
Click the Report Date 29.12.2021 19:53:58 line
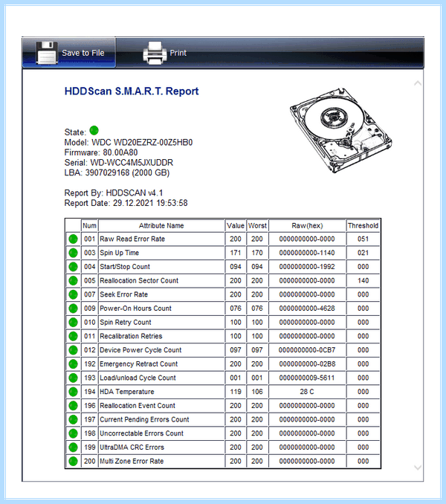(126, 203)
